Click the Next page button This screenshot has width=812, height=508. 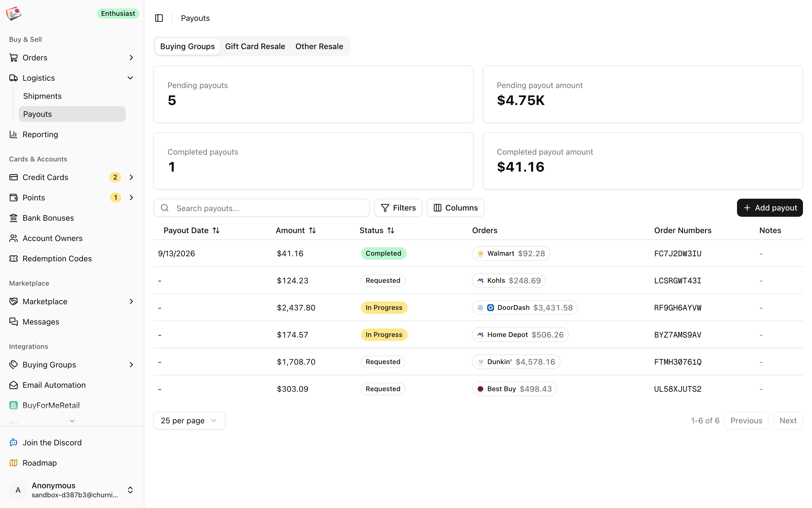(x=787, y=421)
